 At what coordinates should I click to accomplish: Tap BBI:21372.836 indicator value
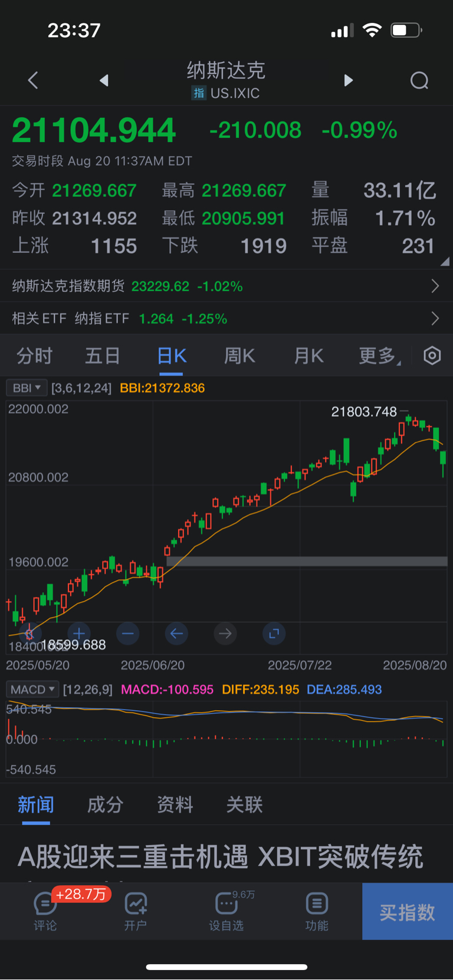162,388
